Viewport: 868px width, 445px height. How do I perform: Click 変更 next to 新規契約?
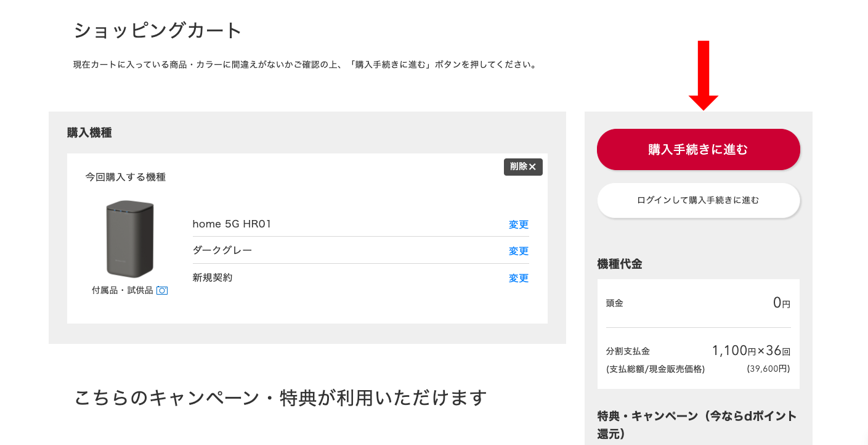point(519,278)
